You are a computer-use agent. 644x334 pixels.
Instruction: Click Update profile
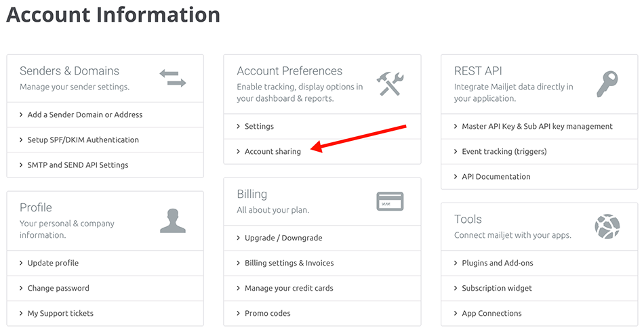pos(105,263)
